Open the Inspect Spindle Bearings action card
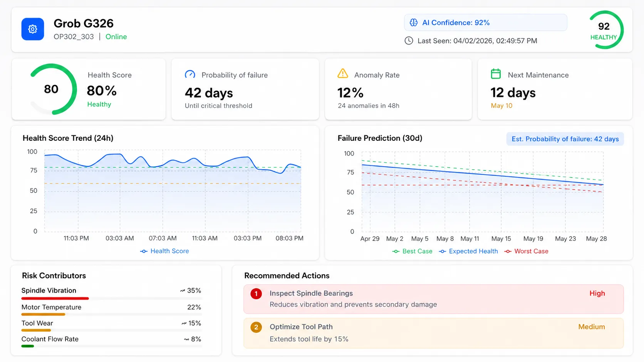The width and height of the screenshot is (644, 362). point(433,299)
